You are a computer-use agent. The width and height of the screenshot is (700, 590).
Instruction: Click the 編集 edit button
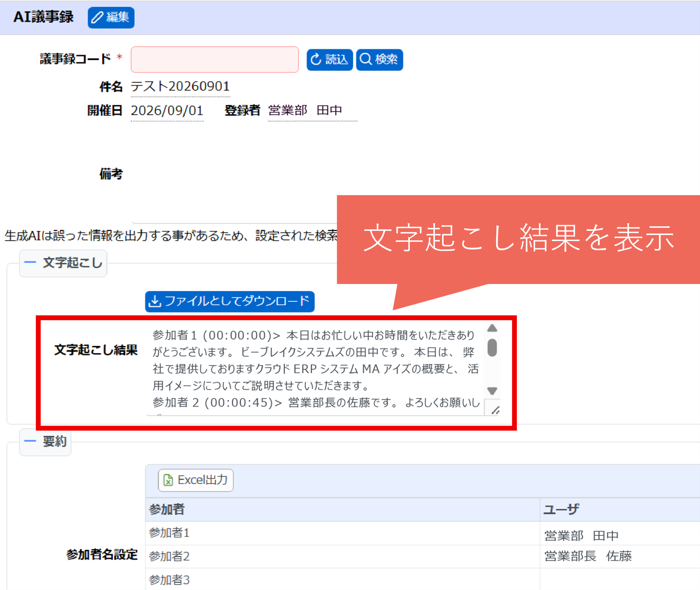pyautogui.click(x=111, y=17)
